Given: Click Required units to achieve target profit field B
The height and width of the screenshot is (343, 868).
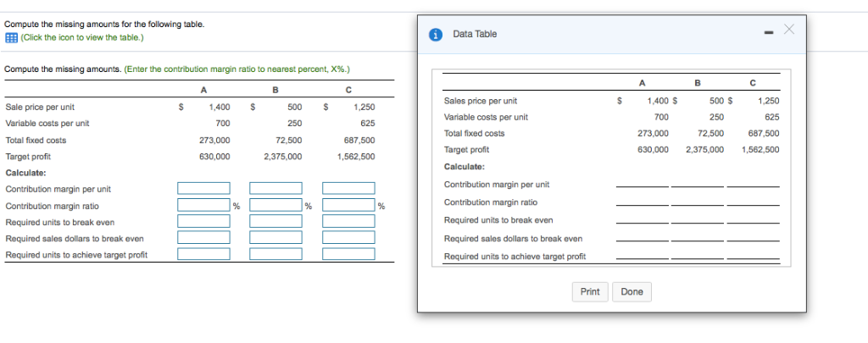Looking at the screenshot, I should [x=275, y=254].
